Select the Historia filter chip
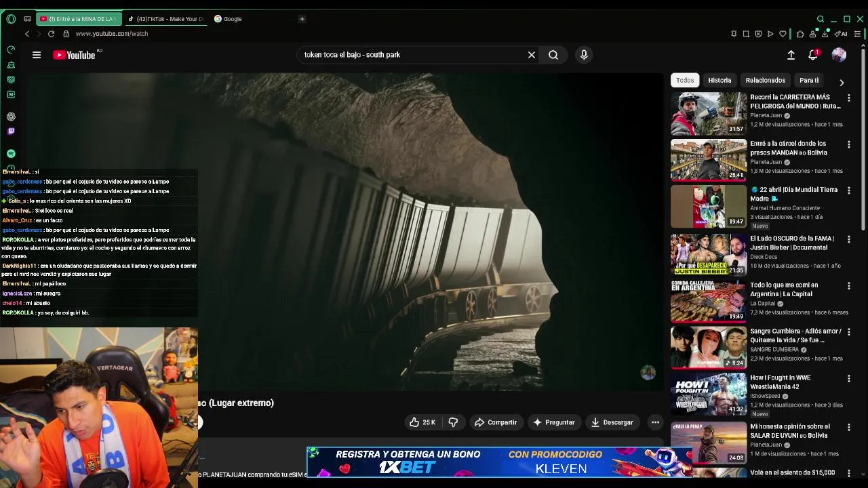 coord(719,80)
